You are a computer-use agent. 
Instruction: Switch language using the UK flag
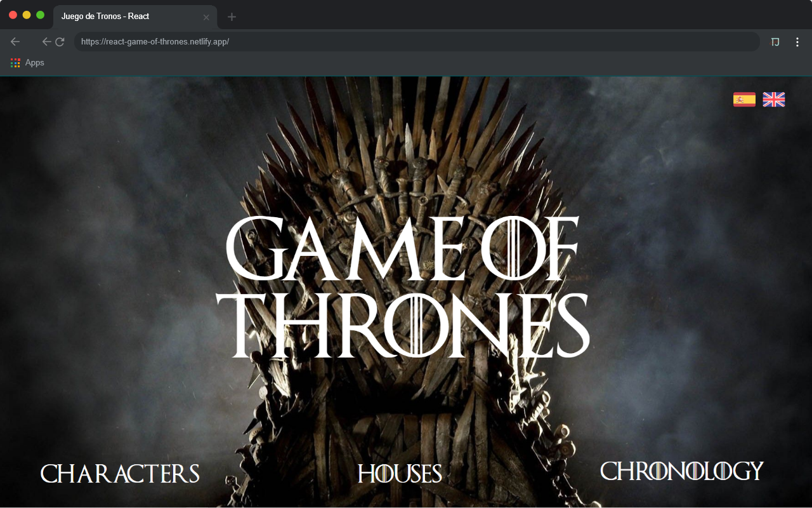click(773, 99)
